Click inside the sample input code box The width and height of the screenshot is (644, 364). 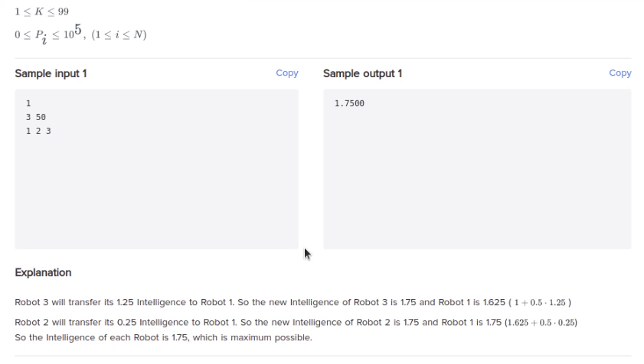(x=156, y=169)
